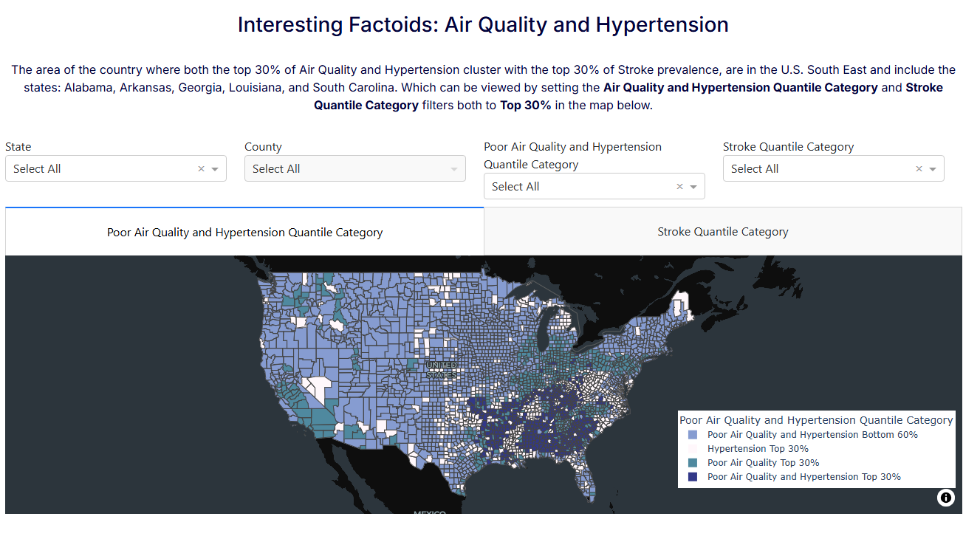Clear the Stroke Quantile Category filter selection
The image size is (980, 556).
point(919,168)
